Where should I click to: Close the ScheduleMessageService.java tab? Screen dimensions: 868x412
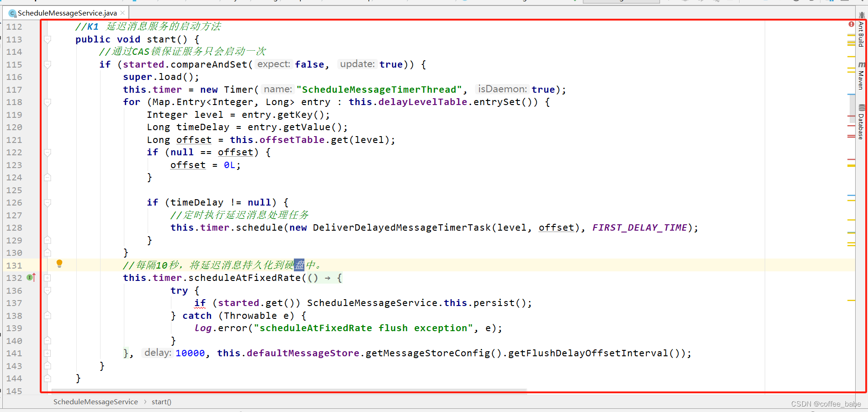pos(122,13)
